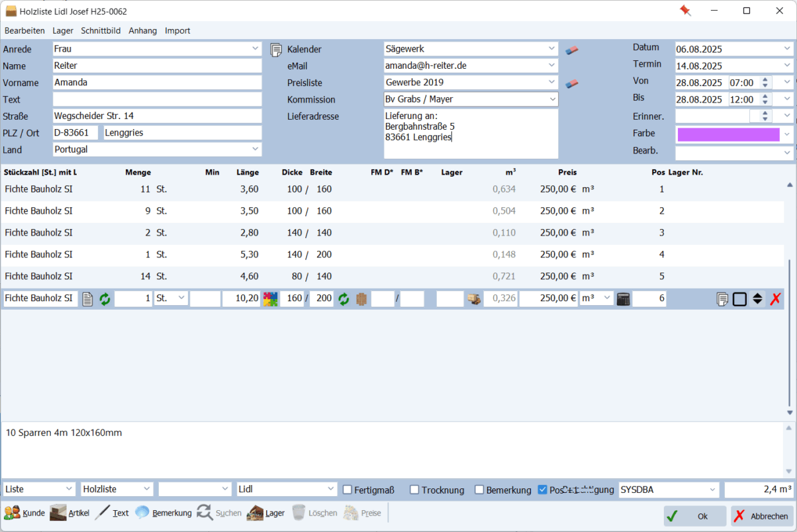
Task: Click the notes icon left of Kalender label
Action: (276, 50)
